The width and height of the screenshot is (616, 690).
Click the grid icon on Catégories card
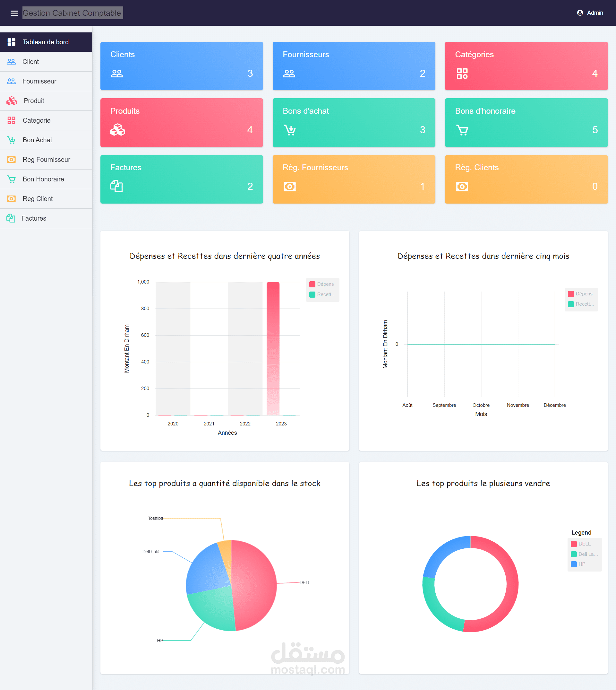click(462, 74)
